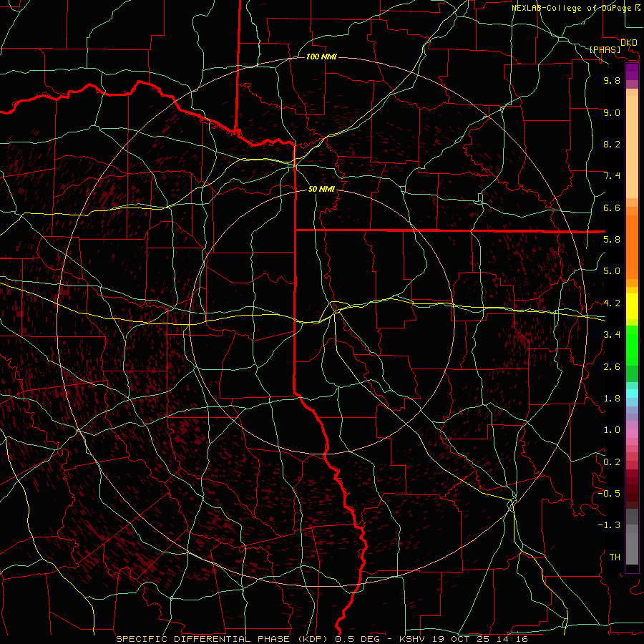Select the 1.8 scale value

(612, 399)
